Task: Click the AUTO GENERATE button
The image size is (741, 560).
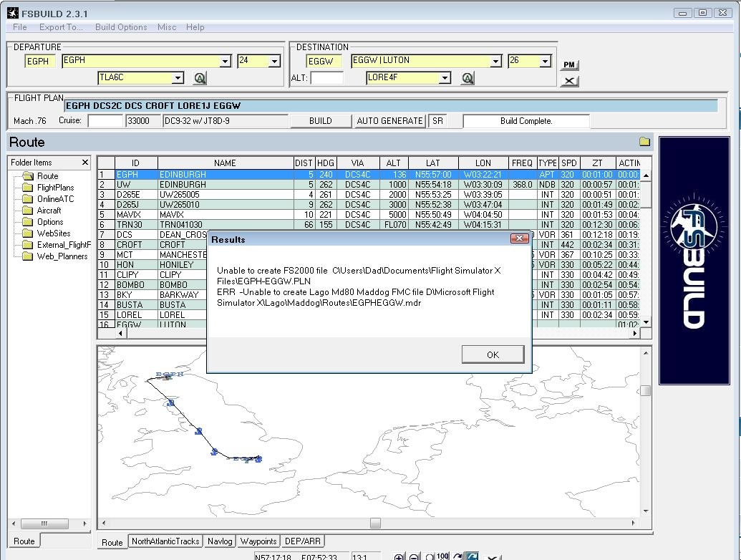Action: [x=389, y=121]
